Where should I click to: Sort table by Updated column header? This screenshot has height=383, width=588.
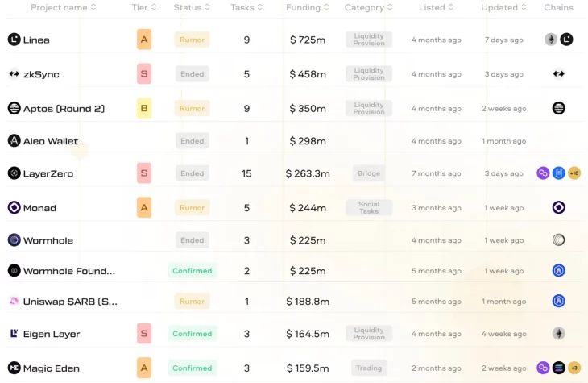click(504, 7)
